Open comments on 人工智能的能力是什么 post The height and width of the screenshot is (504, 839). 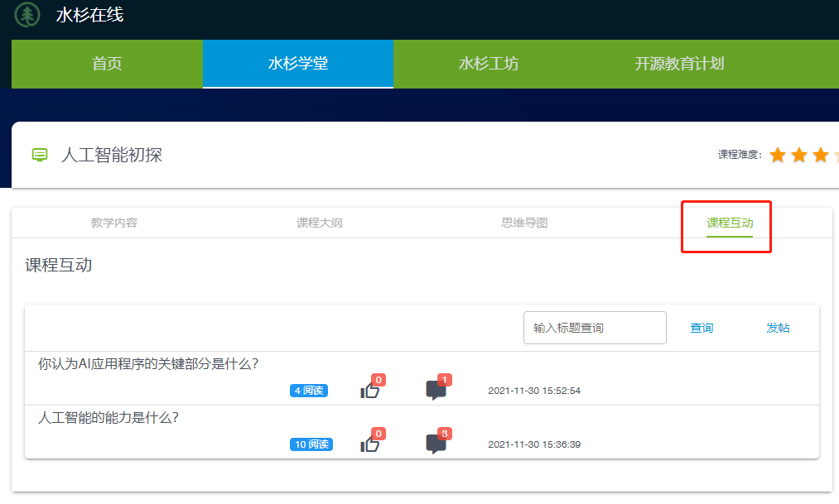pyautogui.click(x=436, y=444)
